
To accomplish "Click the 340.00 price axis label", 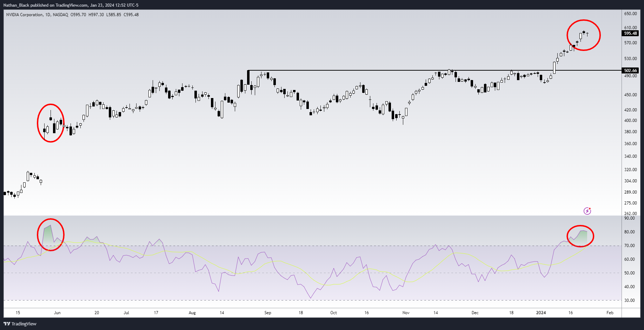I will tap(630, 156).
